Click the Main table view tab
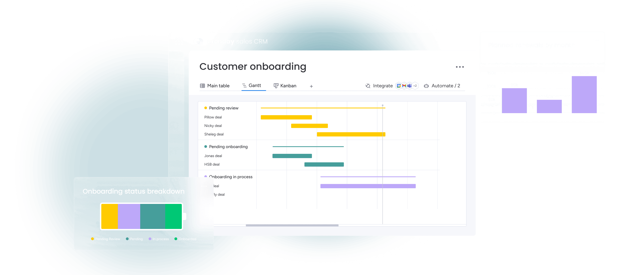The width and height of the screenshot is (644, 275). 215,85
